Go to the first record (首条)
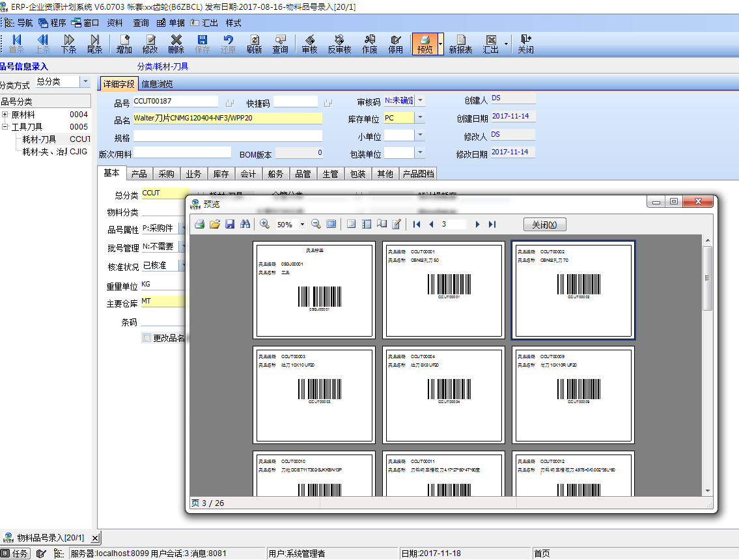The image size is (739, 560). (16, 44)
